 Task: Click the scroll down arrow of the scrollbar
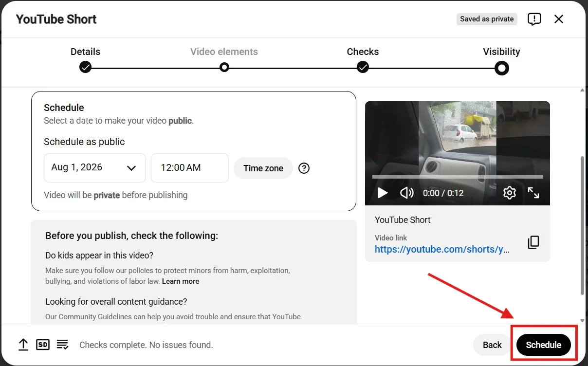point(582,321)
